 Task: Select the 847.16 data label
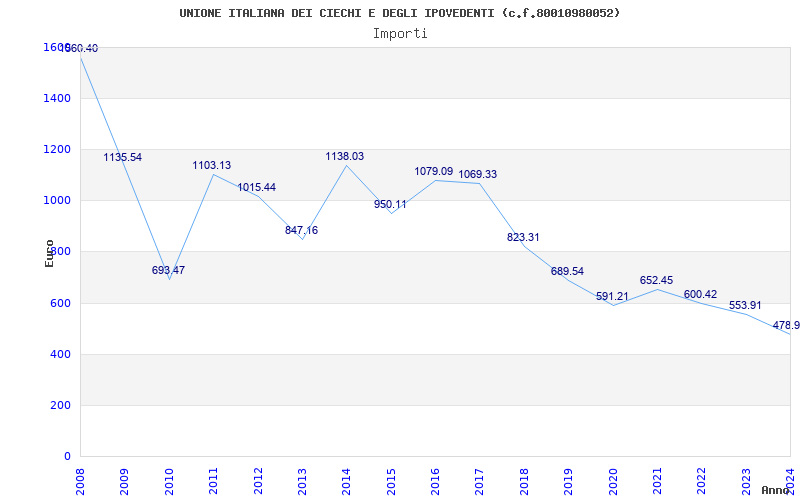[x=302, y=230]
